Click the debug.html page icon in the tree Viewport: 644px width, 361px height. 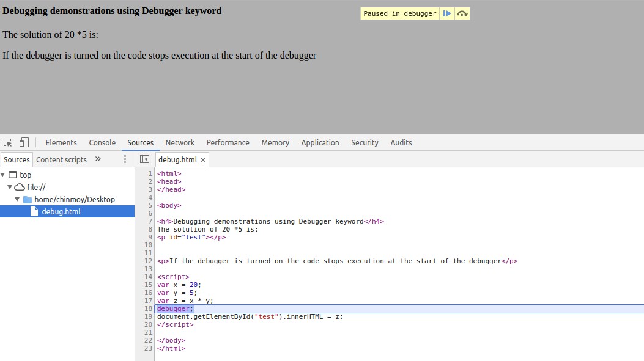point(34,211)
